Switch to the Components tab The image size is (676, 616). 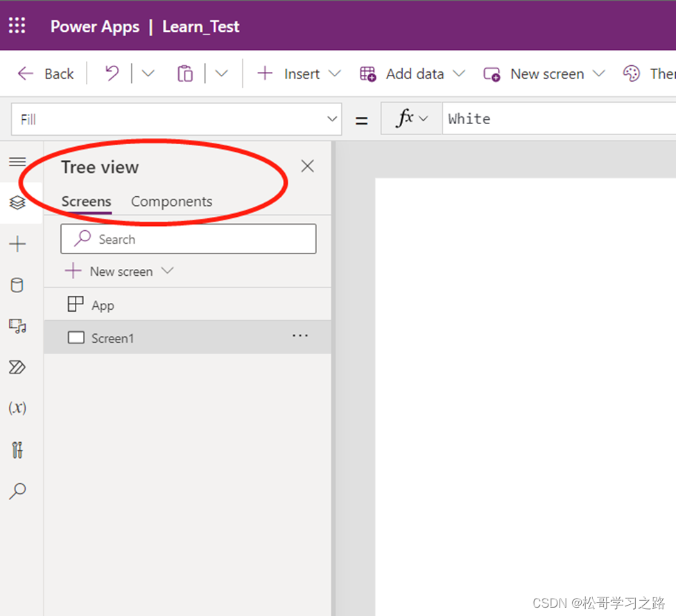pyautogui.click(x=171, y=201)
